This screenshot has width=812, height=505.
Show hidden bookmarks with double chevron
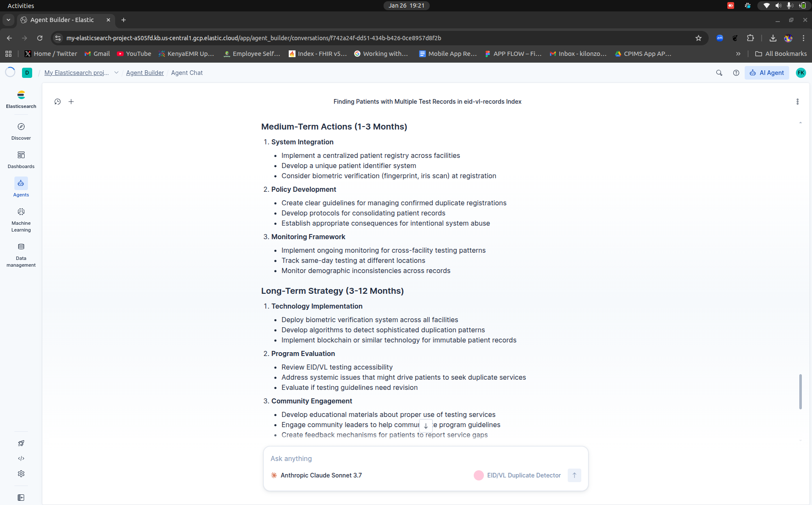pos(738,54)
